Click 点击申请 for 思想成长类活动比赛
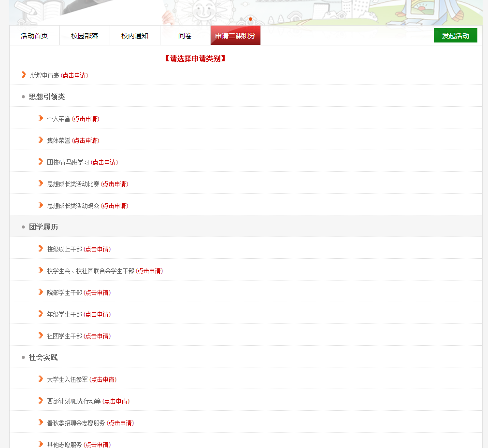Viewport: 488px width, 448px height. click(x=115, y=184)
